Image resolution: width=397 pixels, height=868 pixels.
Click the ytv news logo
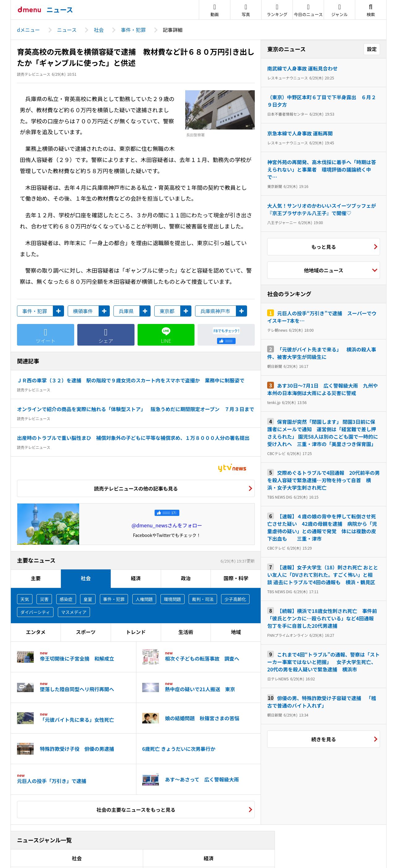[232, 468]
